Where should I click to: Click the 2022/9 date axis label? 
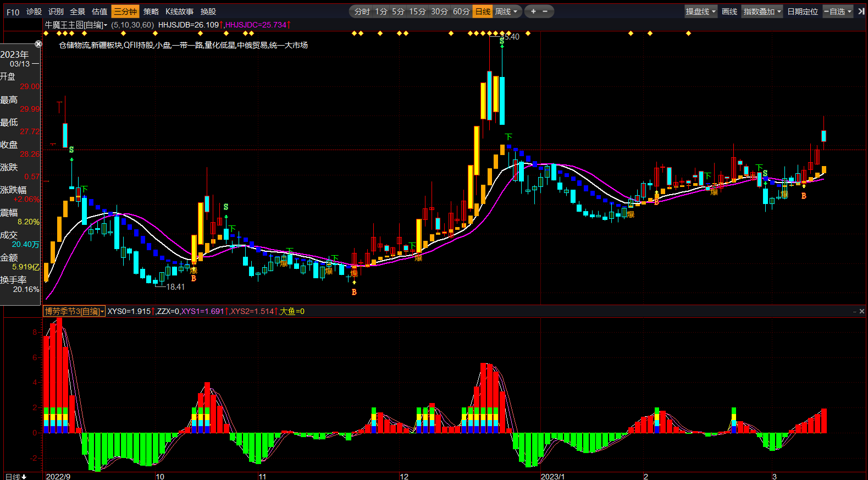click(x=58, y=476)
